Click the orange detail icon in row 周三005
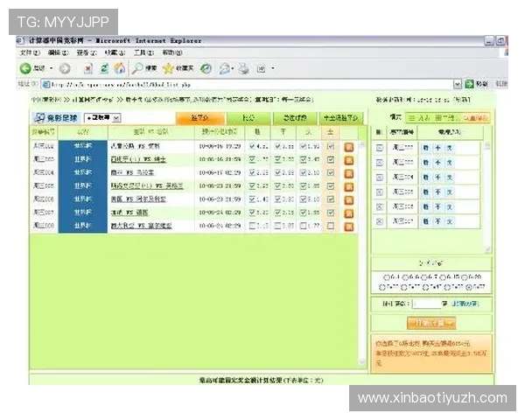This screenshot has width=525, height=420. point(349,186)
